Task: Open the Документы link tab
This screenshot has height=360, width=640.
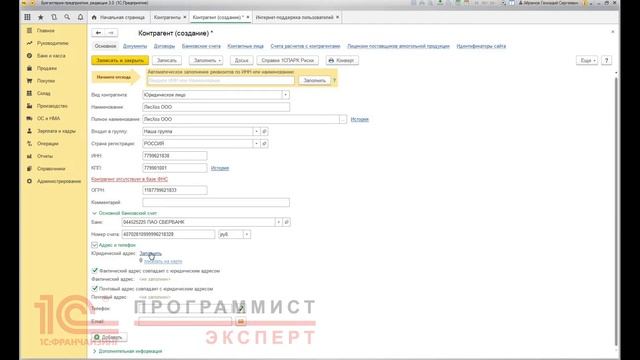Action: pyautogui.click(x=135, y=46)
